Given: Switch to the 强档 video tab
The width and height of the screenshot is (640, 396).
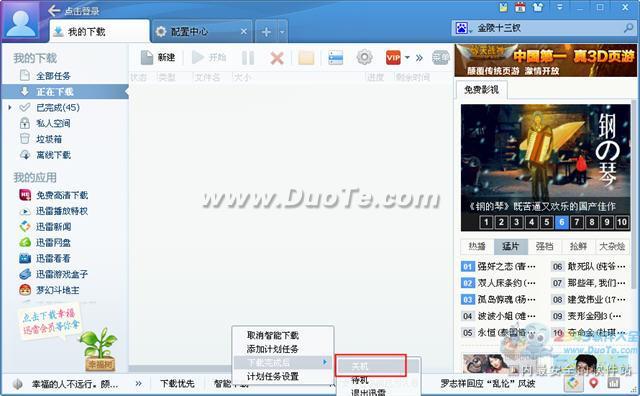Looking at the screenshot, I should pyautogui.click(x=544, y=246).
